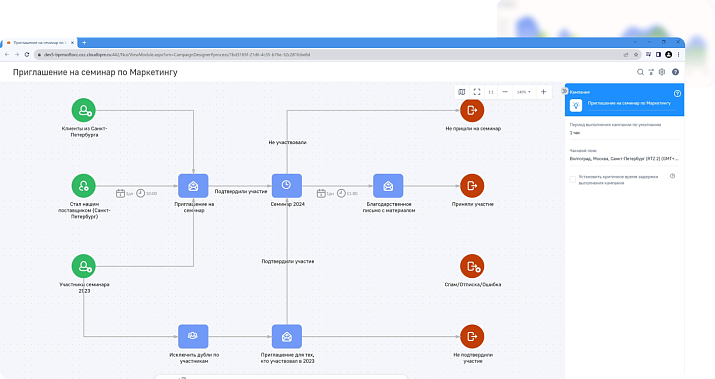
Task: Click the 'Участники семинара 2023' audience node
Action: click(x=83, y=266)
